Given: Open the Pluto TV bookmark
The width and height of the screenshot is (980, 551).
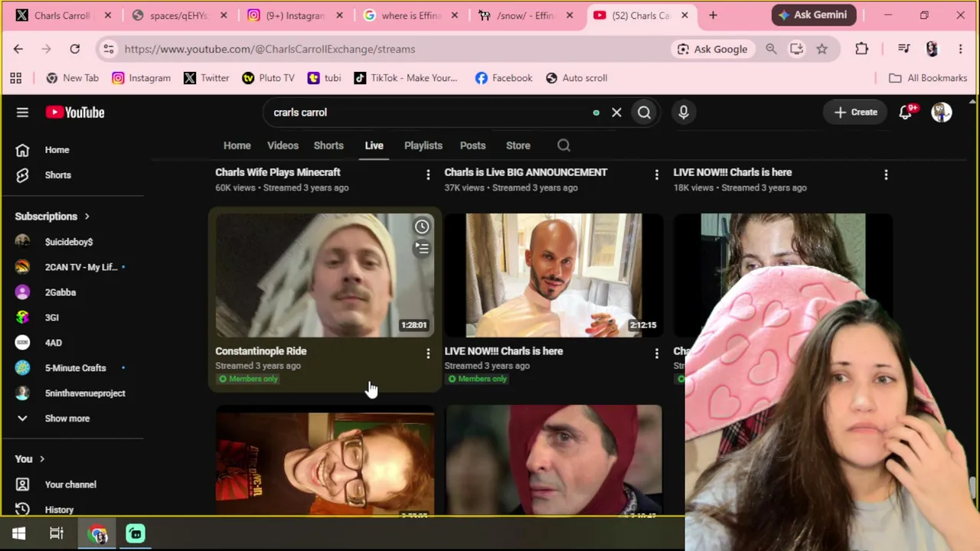Looking at the screenshot, I should tap(268, 78).
